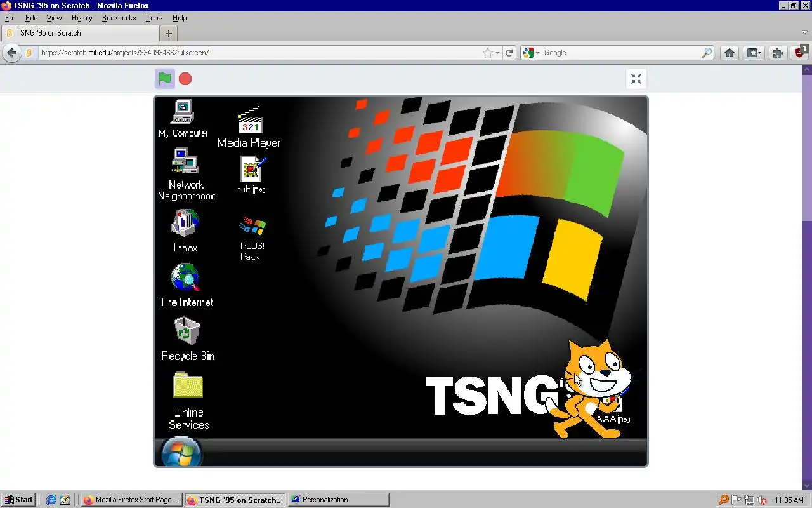
Task: Open the Bookmarks menu
Action: pyautogui.click(x=119, y=18)
